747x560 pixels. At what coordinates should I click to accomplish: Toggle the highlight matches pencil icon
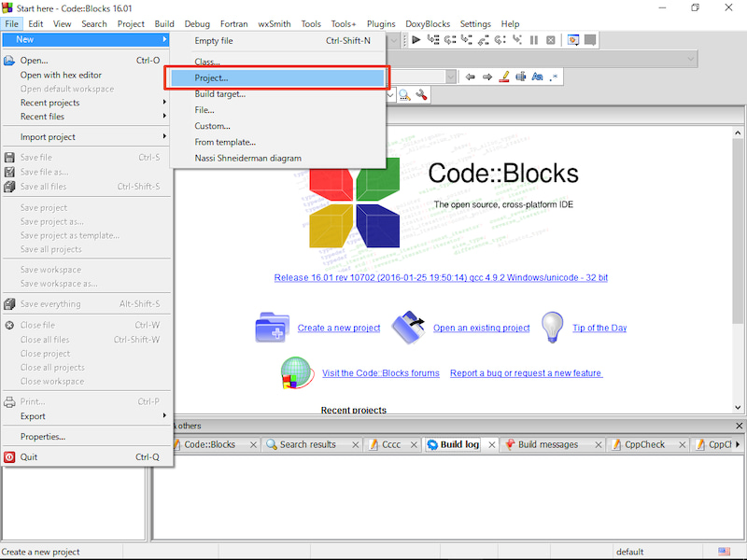[x=504, y=77]
